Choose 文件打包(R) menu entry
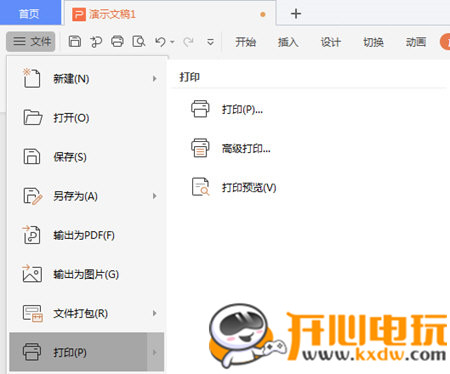 coord(87,313)
